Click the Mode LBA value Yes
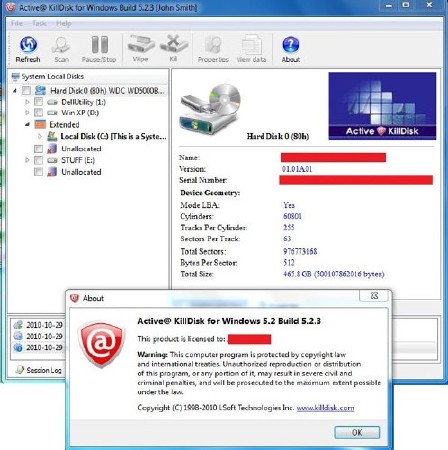Image resolution: width=448 pixels, height=450 pixels. click(289, 205)
